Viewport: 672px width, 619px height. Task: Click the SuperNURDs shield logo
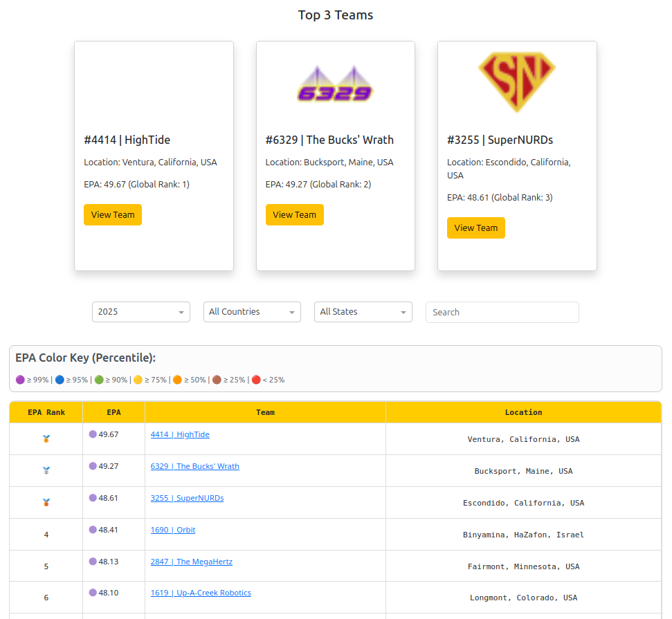pyautogui.click(x=517, y=81)
